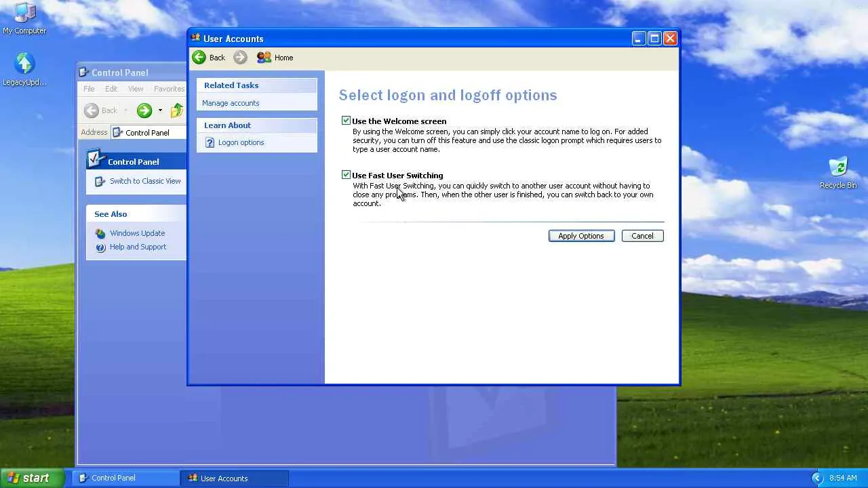Open the View menu in Control Panel
The image size is (868, 488).
click(136, 89)
